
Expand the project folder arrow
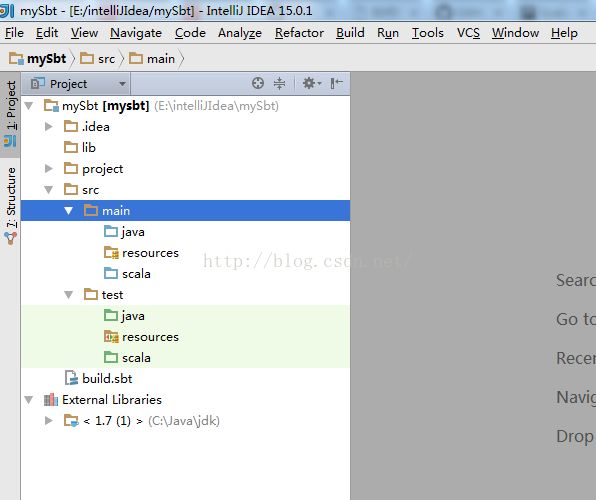[49, 168]
